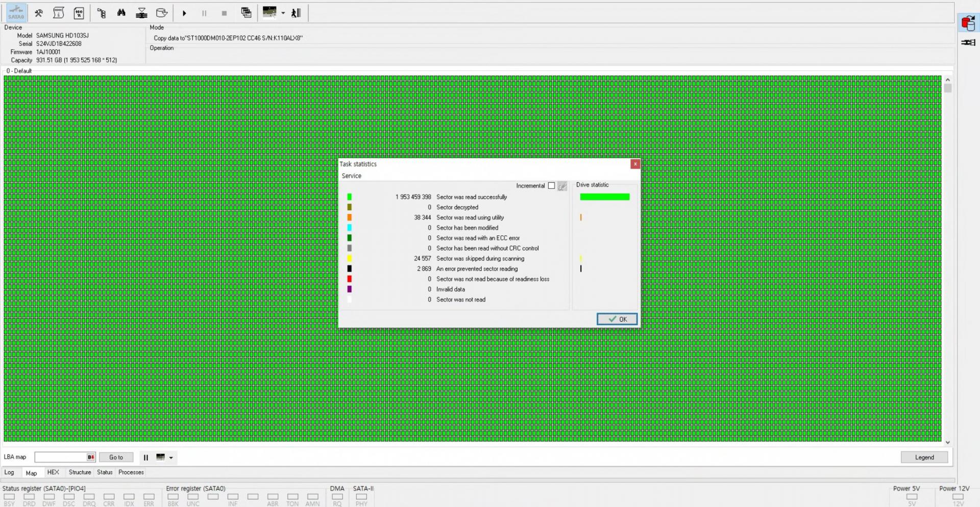Stop the task using the stop button
Viewport: 980px width, 507px height.
[x=224, y=13]
